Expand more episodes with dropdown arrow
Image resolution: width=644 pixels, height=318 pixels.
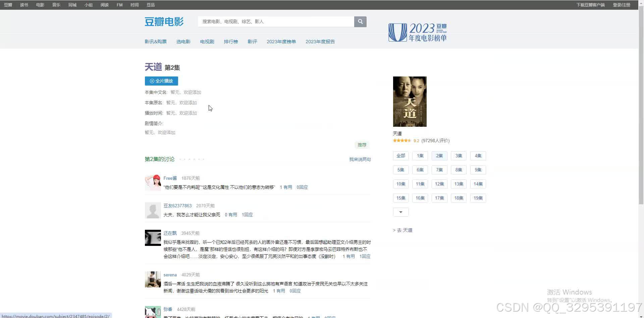pyautogui.click(x=401, y=212)
